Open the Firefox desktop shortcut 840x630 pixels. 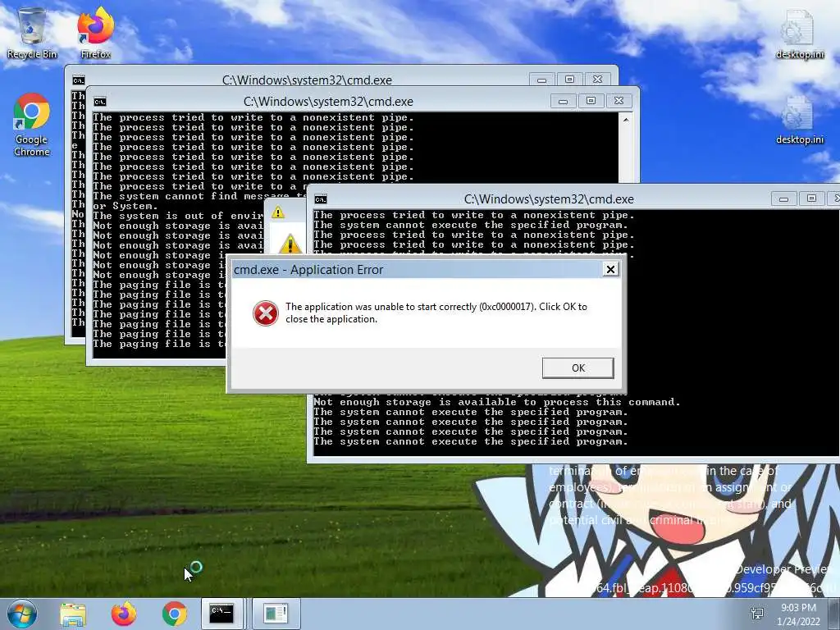(95, 33)
